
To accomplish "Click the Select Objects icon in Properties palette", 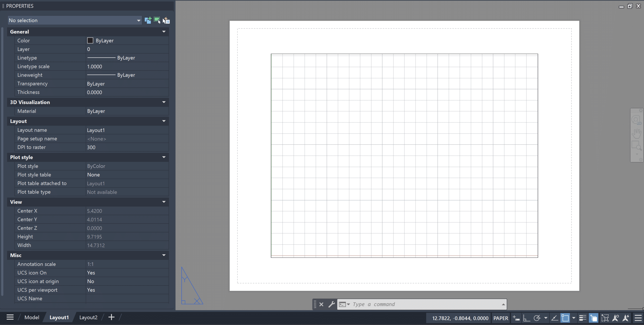I will (x=157, y=20).
